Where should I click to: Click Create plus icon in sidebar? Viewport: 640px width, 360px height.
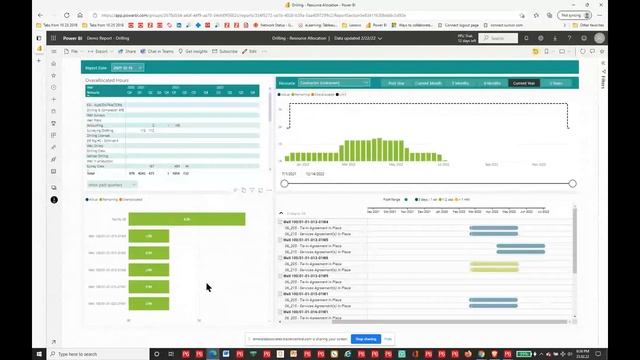tap(53, 99)
